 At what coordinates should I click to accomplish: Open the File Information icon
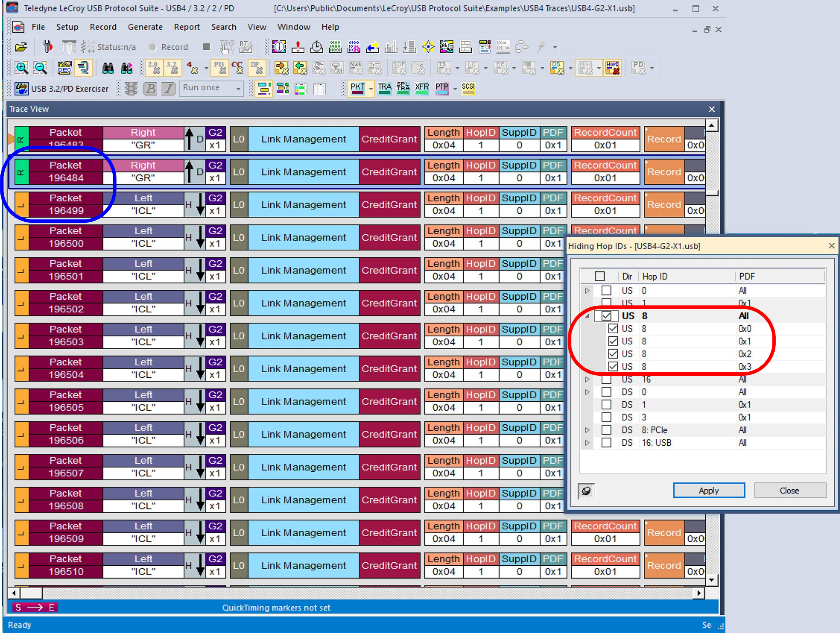tap(279, 47)
